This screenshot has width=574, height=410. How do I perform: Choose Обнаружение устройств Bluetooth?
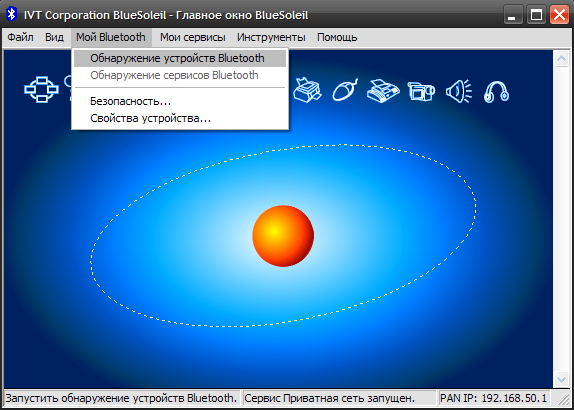[x=180, y=58]
